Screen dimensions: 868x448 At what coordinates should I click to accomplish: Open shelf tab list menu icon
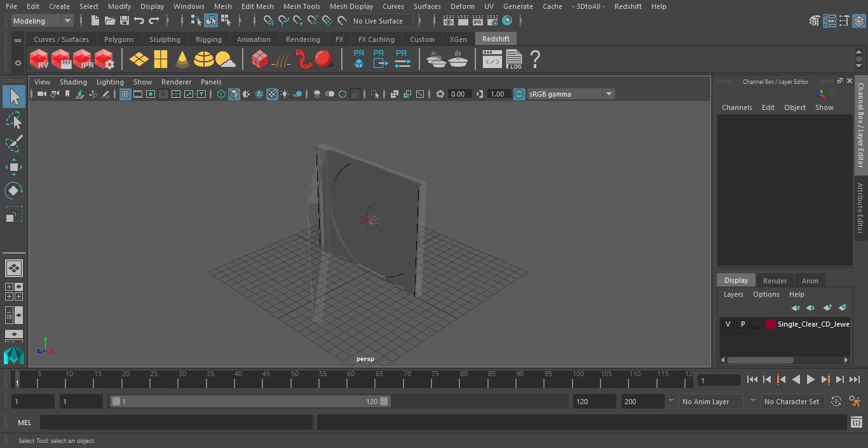(x=18, y=40)
